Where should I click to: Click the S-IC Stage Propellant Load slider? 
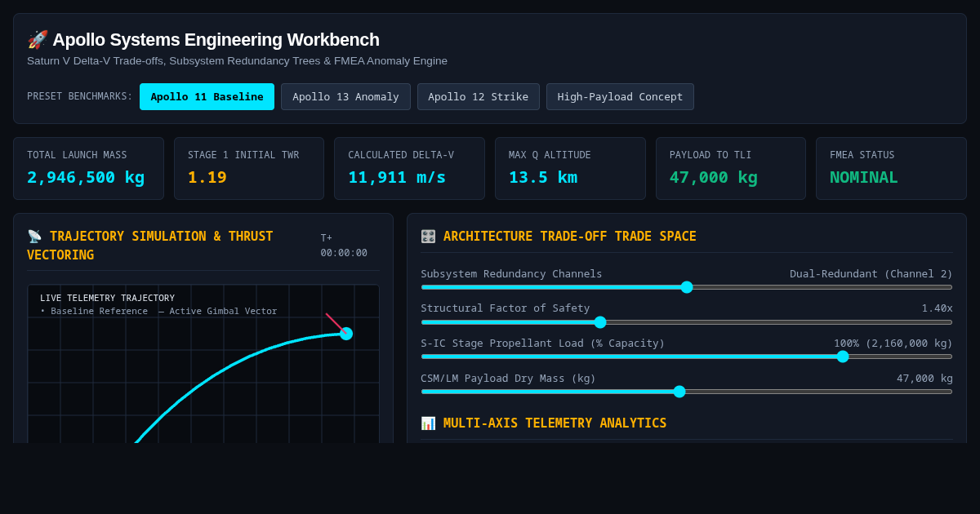[x=687, y=357]
